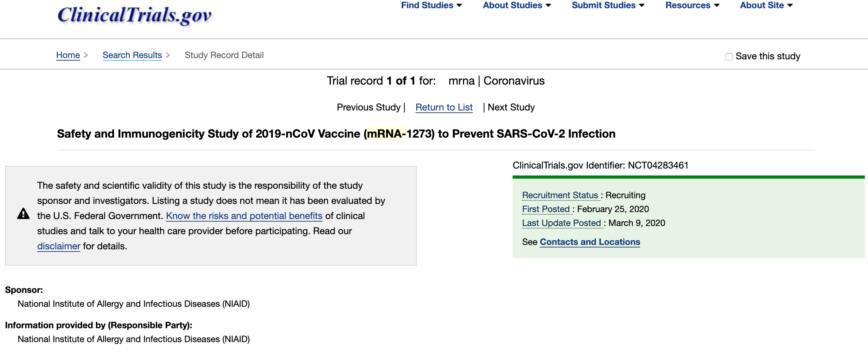
Task: Open the disclaimer link
Action: pyautogui.click(x=59, y=246)
